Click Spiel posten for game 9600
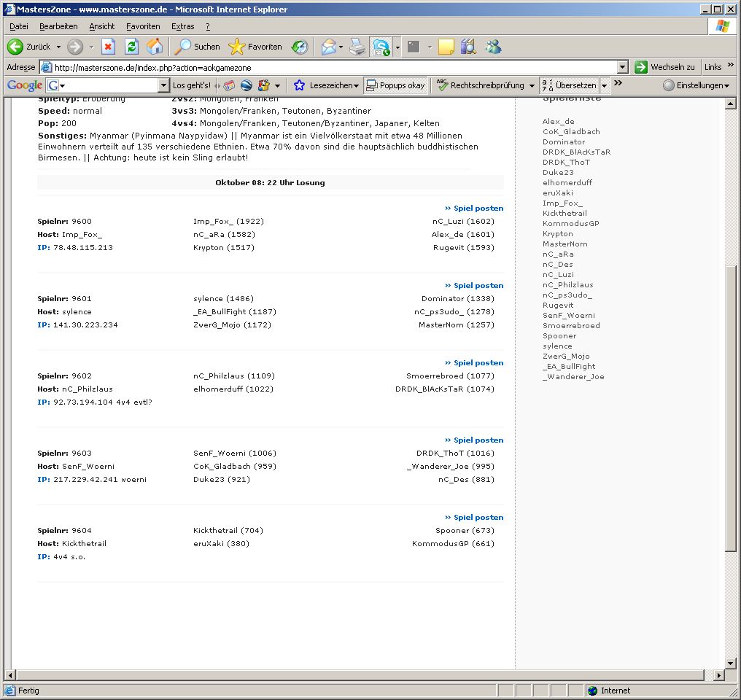This screenshot has width=741, height=700. (x=474, y=209)
